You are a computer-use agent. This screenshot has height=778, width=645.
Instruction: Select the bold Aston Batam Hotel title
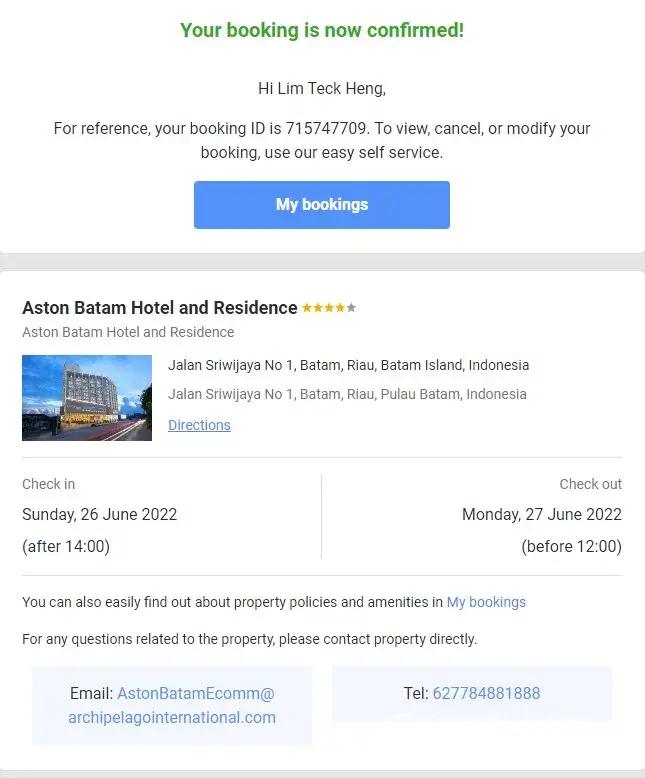coord(160,308)
